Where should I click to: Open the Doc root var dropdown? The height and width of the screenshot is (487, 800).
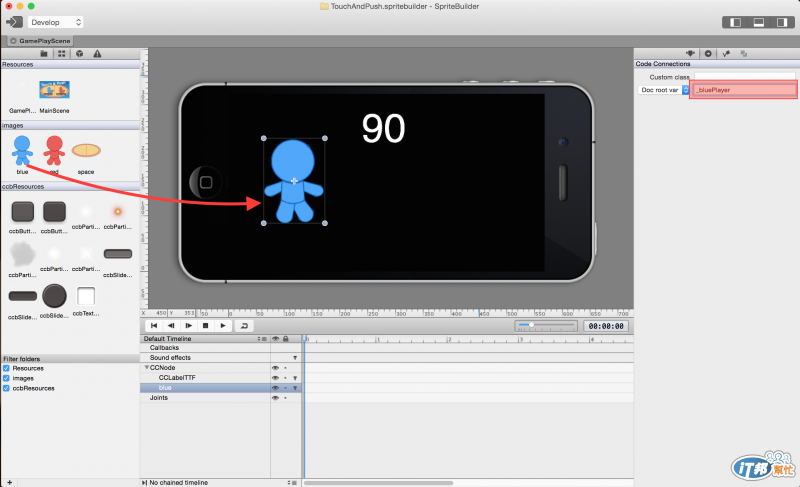point(664,90)
